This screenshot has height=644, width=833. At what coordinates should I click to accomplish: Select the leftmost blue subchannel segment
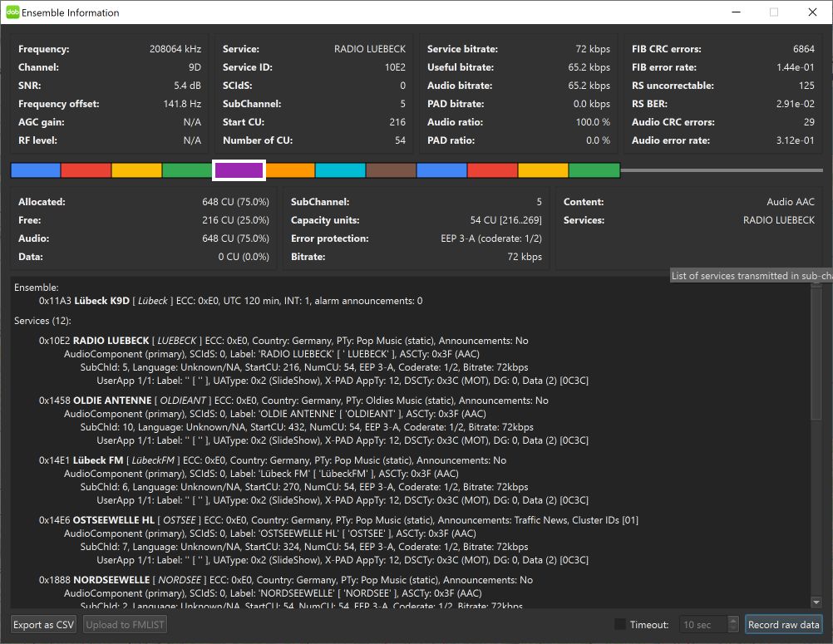[36, 170]
